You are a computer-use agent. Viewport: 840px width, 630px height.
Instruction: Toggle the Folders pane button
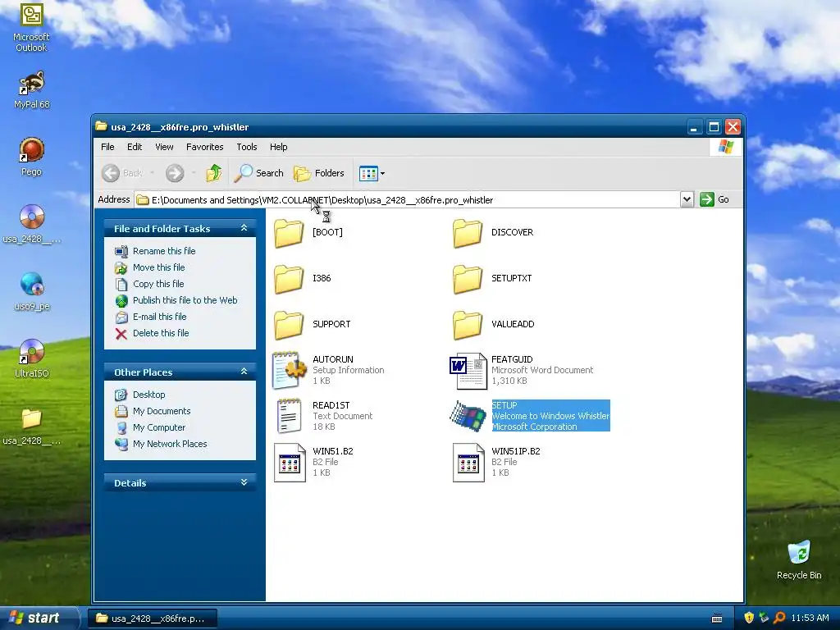click(x=319, y=173)
